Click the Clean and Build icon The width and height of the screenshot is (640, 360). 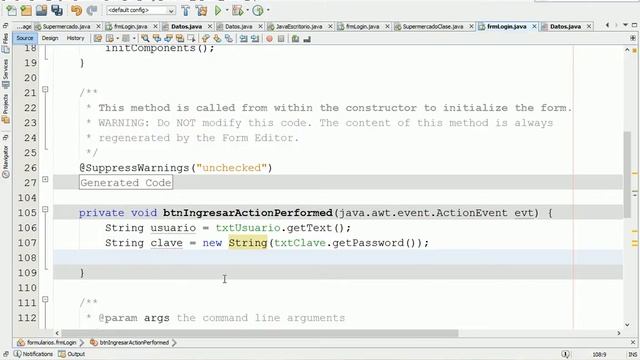coord(201,10)
